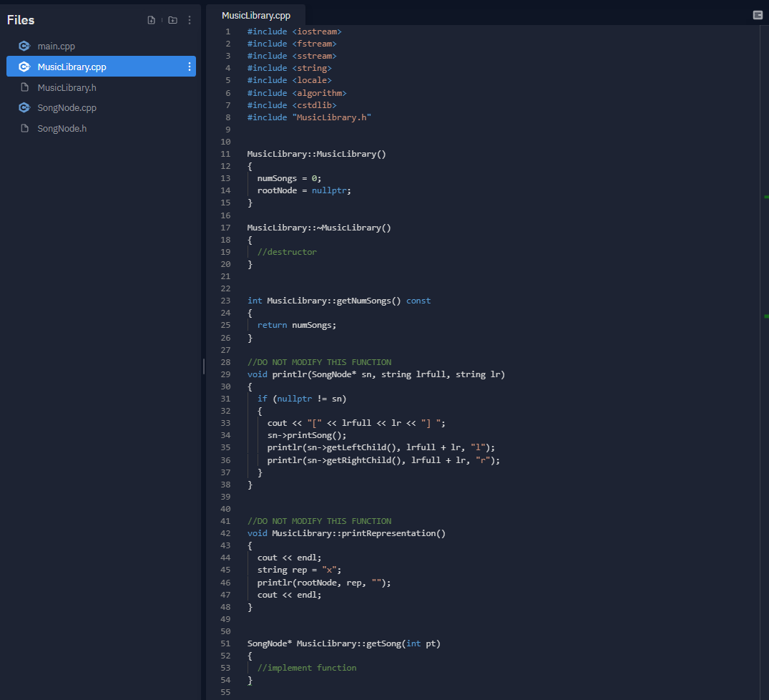Click the file icon beside MusicLibrary.h
The image size is (769, 700).
24,87
